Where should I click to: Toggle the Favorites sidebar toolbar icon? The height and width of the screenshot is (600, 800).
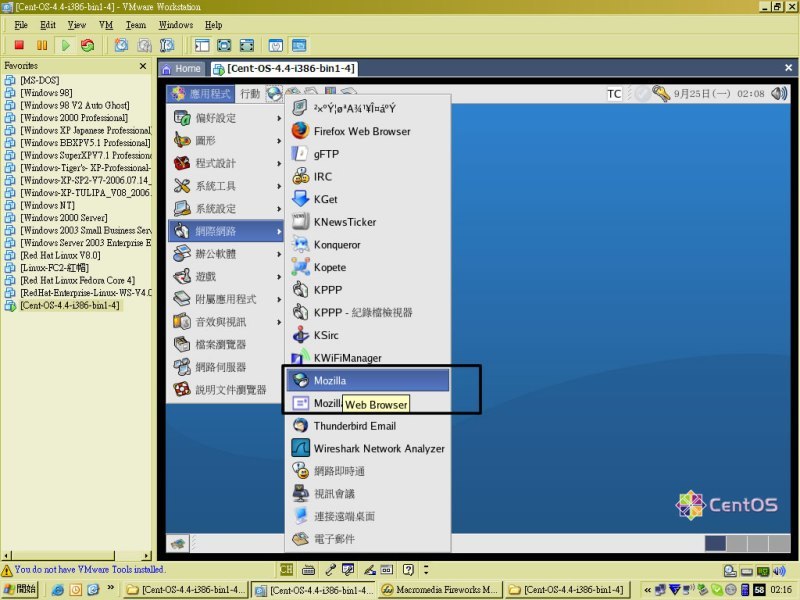click(x=202, y=45)
